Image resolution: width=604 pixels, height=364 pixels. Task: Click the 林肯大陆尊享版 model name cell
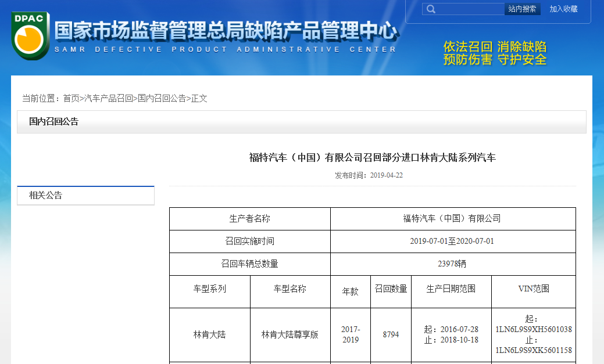pyautogui.click(x=290, y=335)
